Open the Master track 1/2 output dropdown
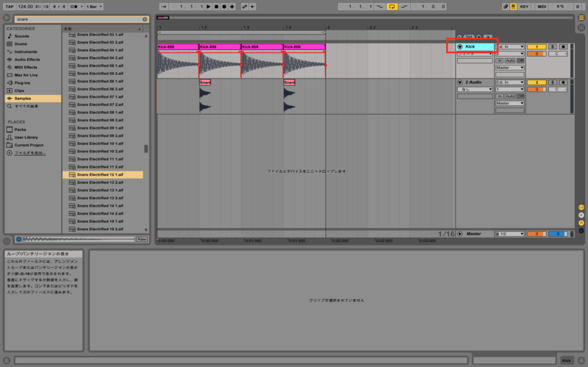Screen dimensions: 588x367 tap(509, 234)
